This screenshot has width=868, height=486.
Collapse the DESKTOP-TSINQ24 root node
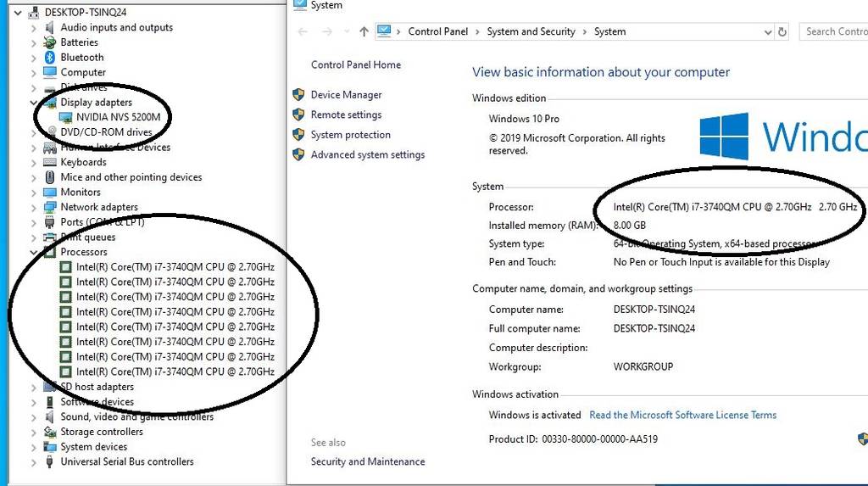19,12
